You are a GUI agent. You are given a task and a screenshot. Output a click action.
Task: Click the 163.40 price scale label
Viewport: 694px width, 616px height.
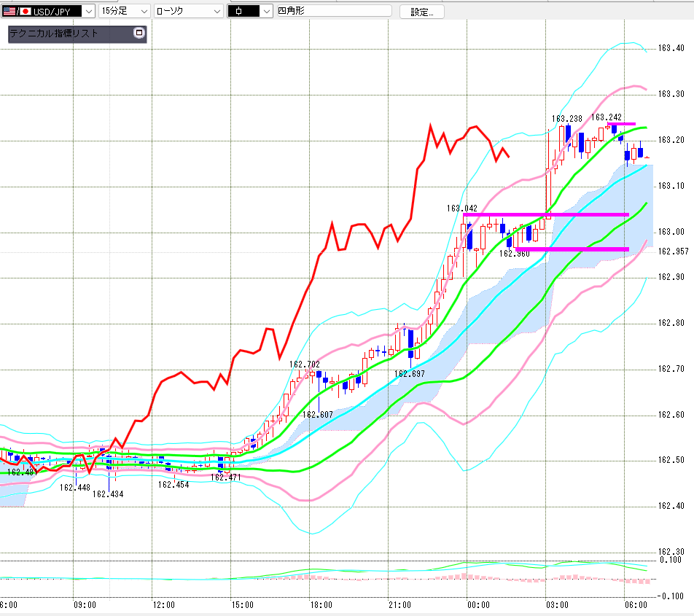tap(671, 48)
